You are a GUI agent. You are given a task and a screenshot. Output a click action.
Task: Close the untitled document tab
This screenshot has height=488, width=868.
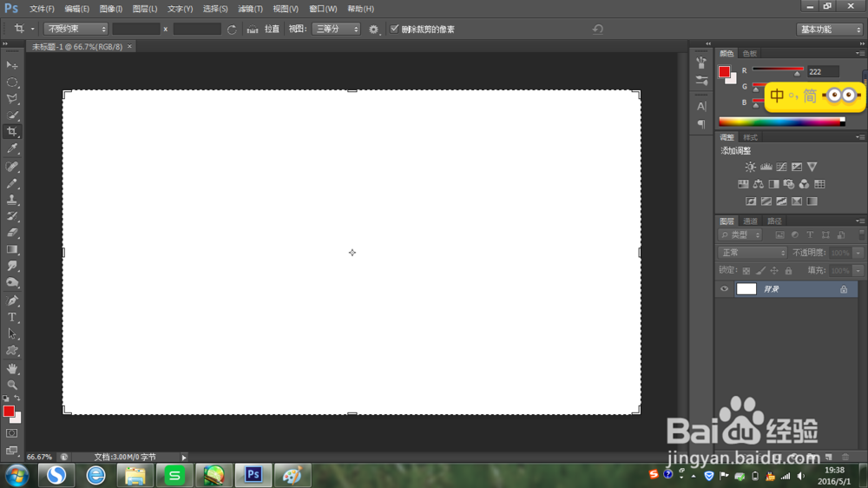(x=129, y=47)
